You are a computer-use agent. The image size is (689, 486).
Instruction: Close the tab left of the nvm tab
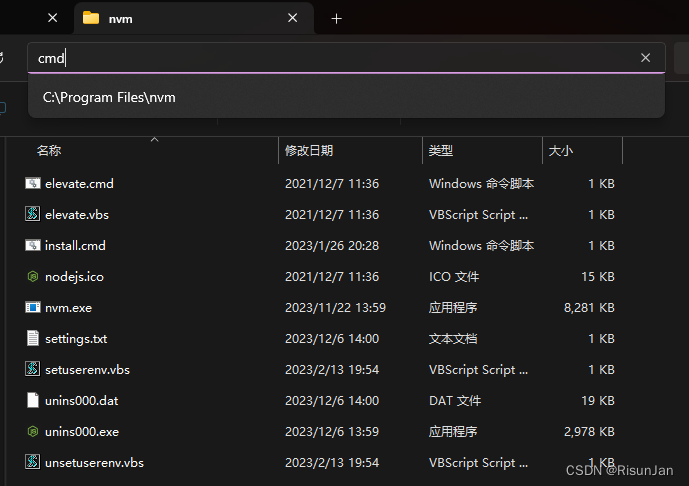coord(53,18)
